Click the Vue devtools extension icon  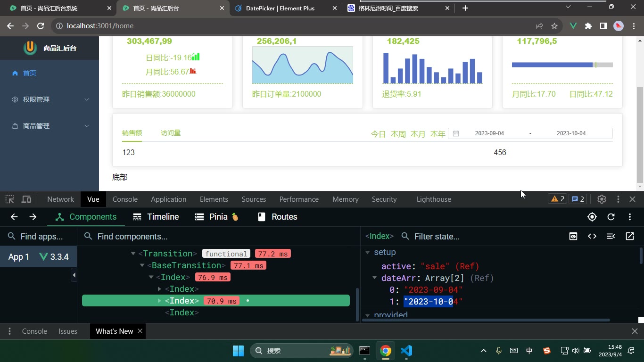573,26
